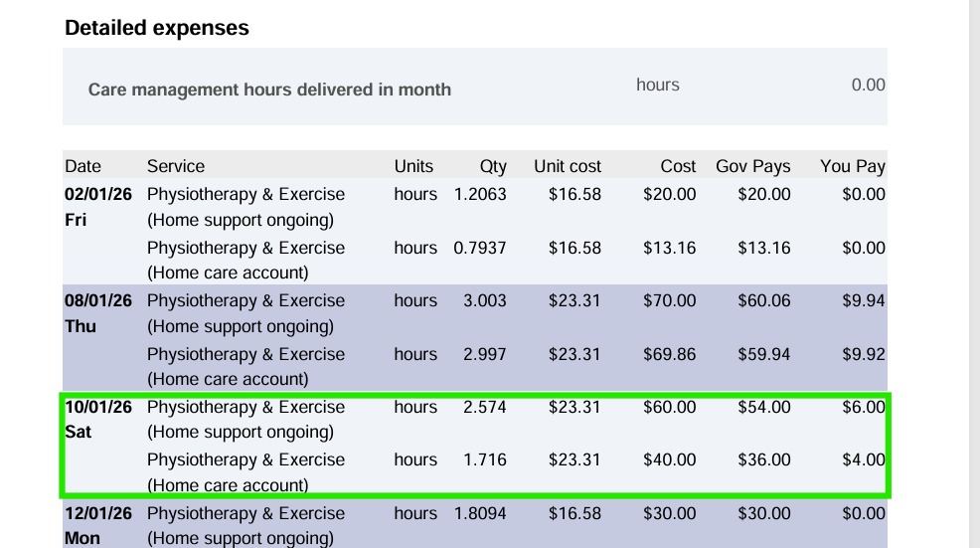The height and width of the screenshot is (548, 980).
Task: Click the $54.00 Gov Pays amount
Action: click(x=764, y=407)
